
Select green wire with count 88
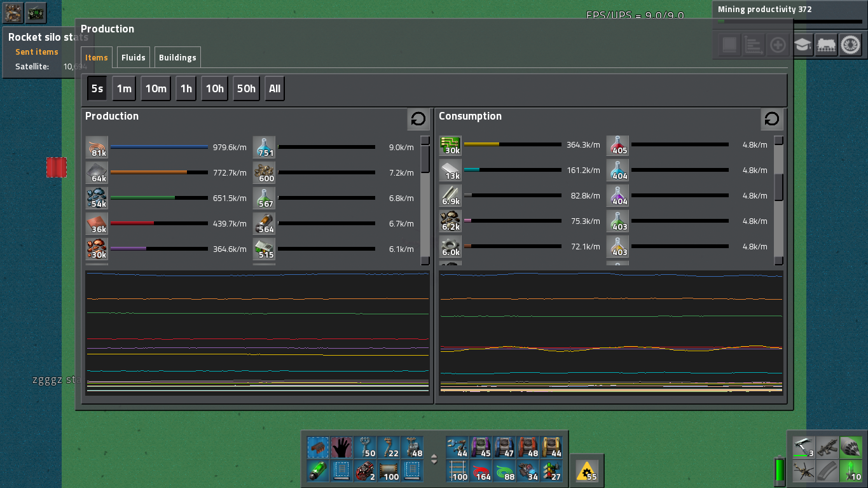[x=505, y=471]
